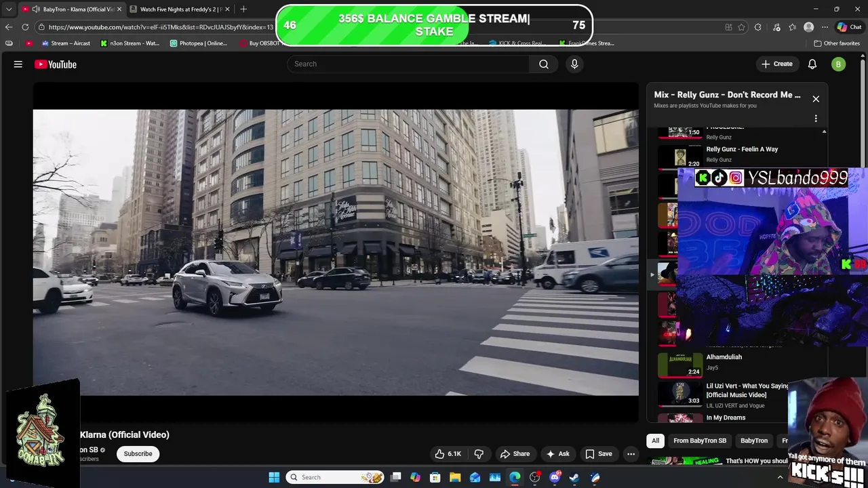Open more actions ellipsis below the video

(x=631, y=453)
